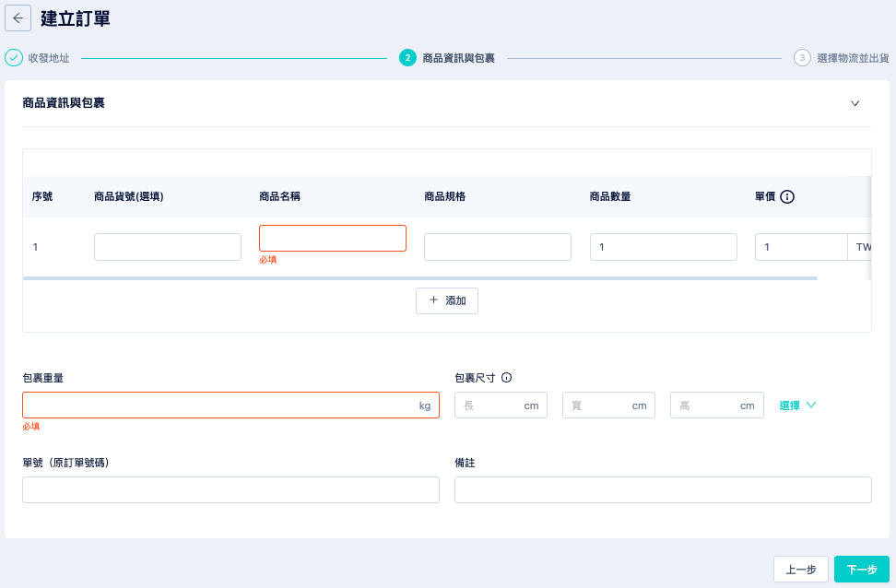Image resolution: width=896 pixels, height=588 pixels.
Task: Focus the 寬 cm dimension field
Action: tap(608, 406)
